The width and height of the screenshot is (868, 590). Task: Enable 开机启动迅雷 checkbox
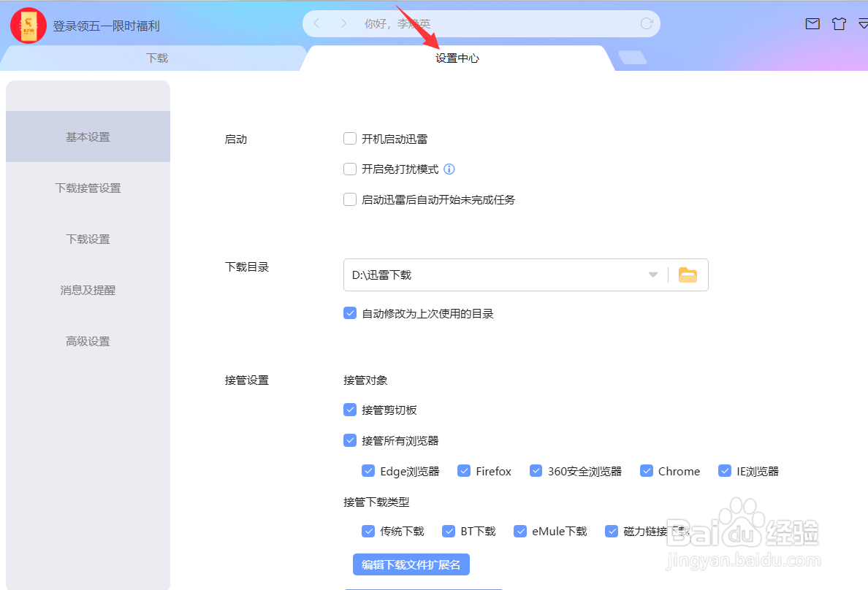tap(350, 139)
